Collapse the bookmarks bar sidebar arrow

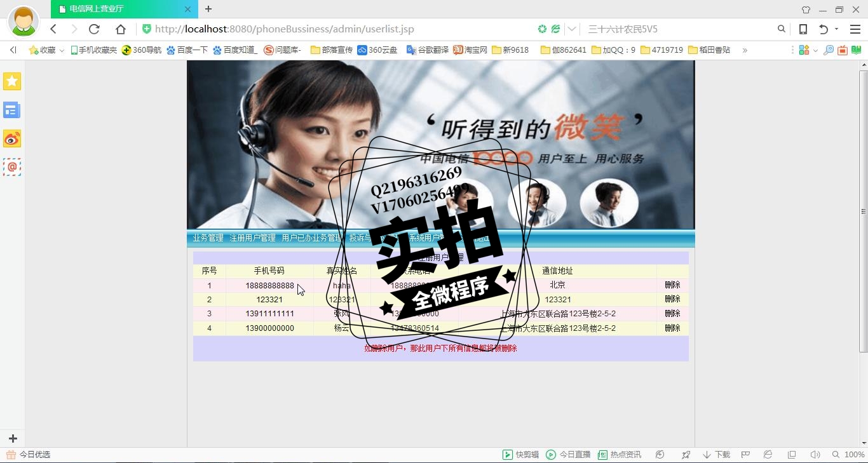coord(13,50)
